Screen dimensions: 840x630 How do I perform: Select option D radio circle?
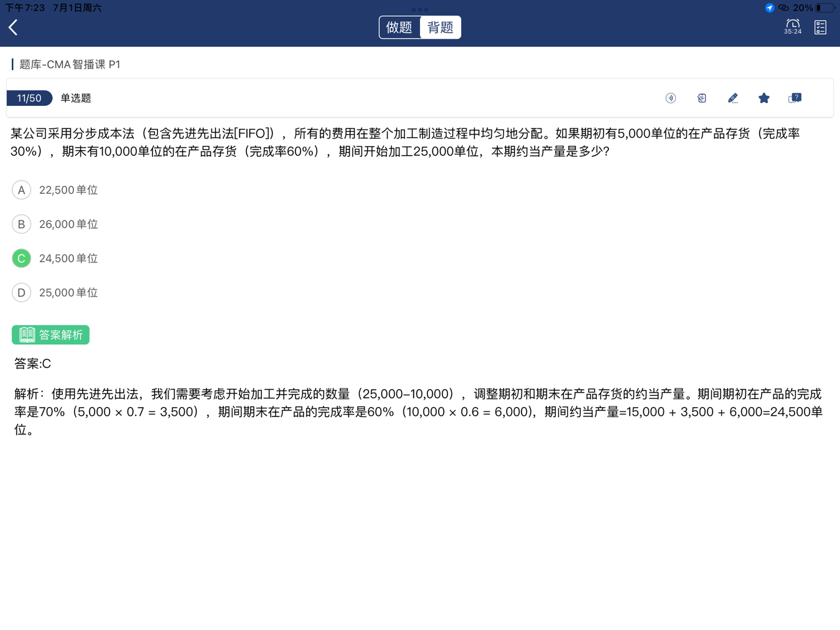click(22, 293)
